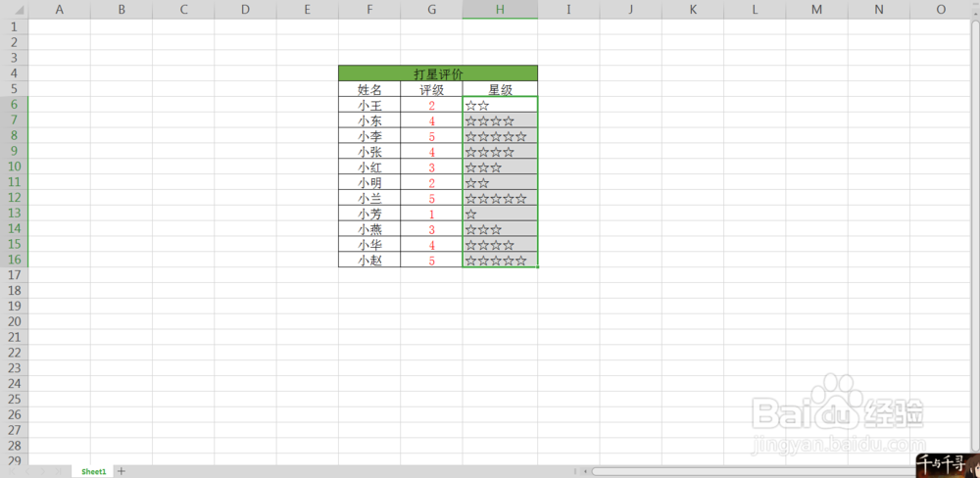The width and height of the screenshot is (980, 478).
Task: Select 小华's rating value 4
Action: [x=432, y=244]
